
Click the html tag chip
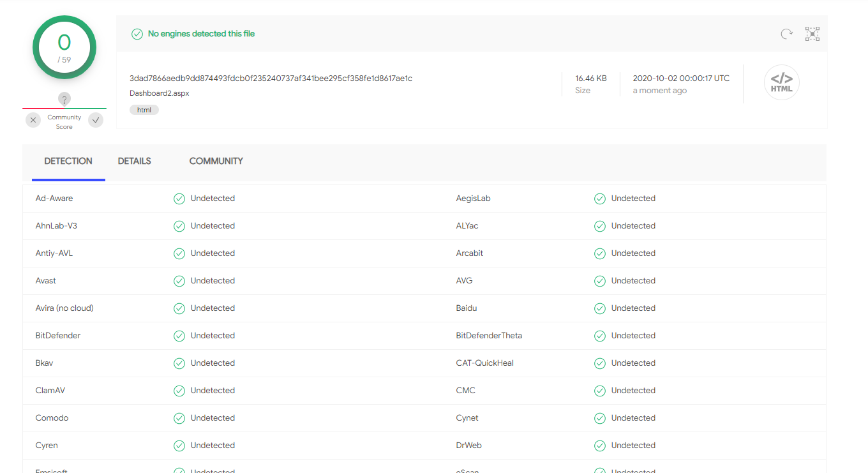144,110
